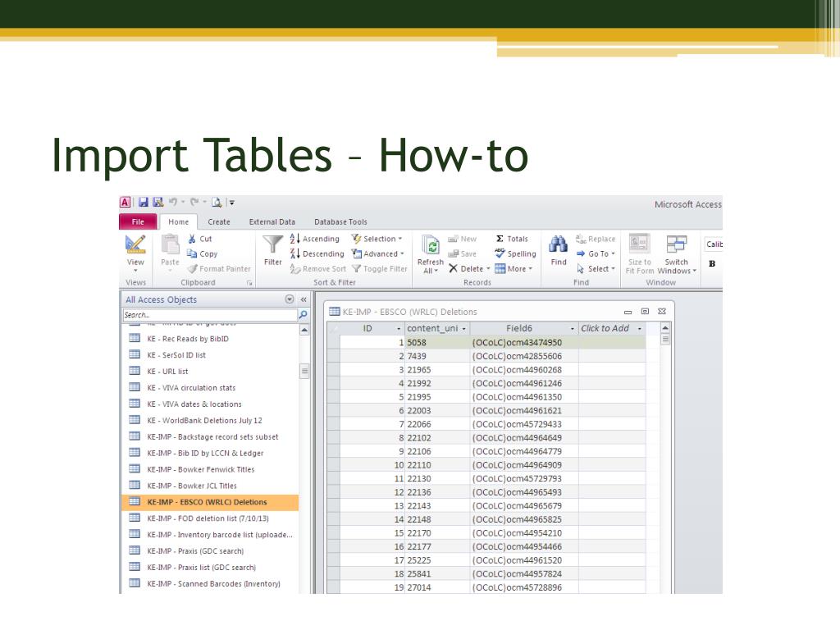Select Format Painter brush
Screen dimensions: 840x630
click(x=218, y=269)
